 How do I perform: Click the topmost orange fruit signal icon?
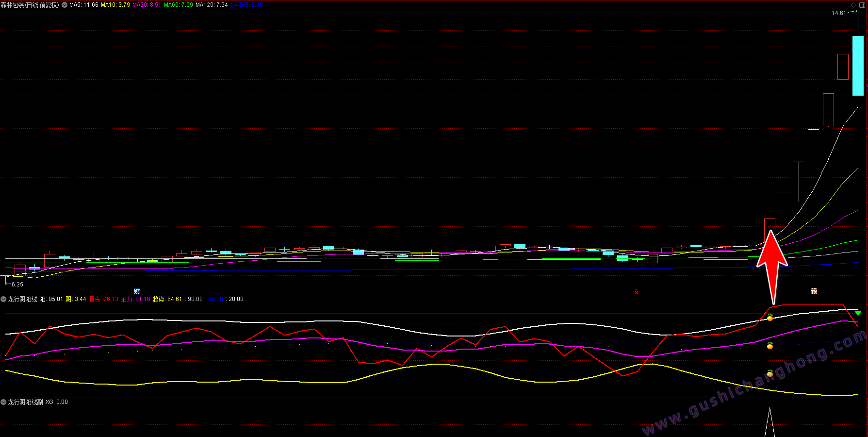[x=770, y=318]
